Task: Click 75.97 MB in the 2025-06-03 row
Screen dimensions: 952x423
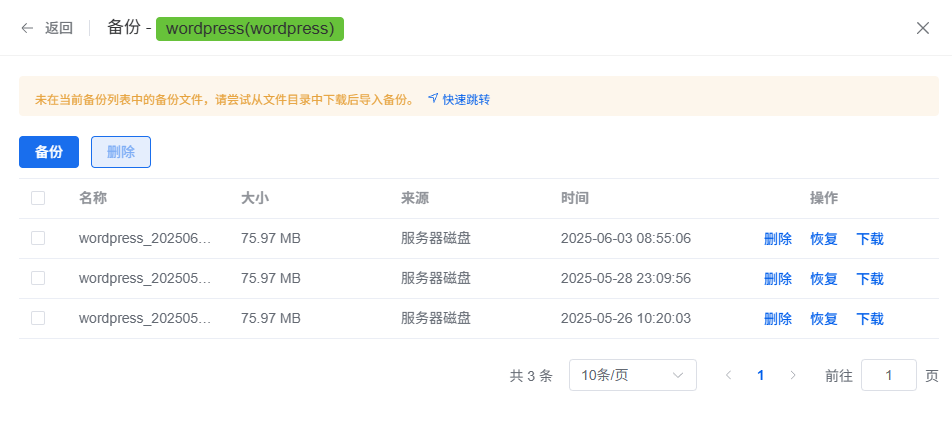Action: tap(271, 239)
